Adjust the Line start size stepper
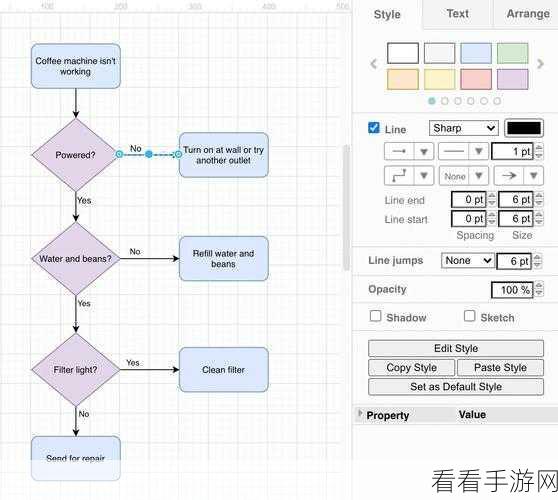Viewport: 558px width, 500px height. pyautogui.click(x=539, y=219)
